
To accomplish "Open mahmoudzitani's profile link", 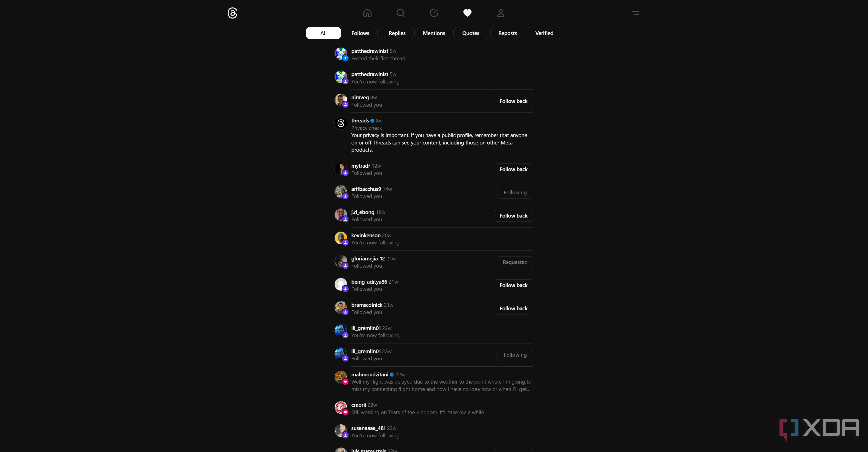I will [370, 374].
